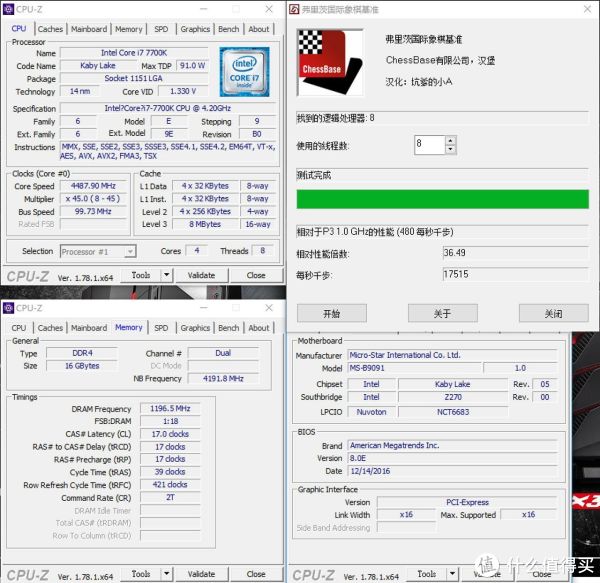Click the memory Type DDR4 value
This screenshot has height=583, width=600.
(82, 353)
